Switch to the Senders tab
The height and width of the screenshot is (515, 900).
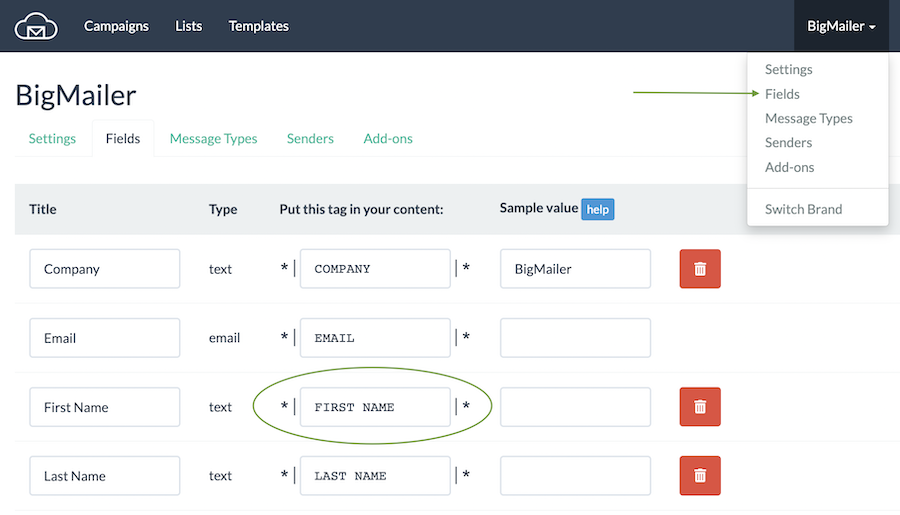pos(310,138)
